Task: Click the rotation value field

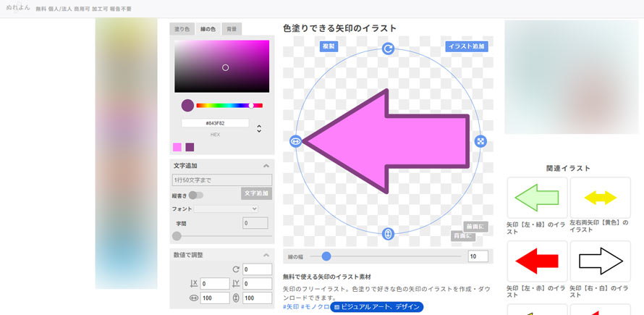Action: coord(257,269)
